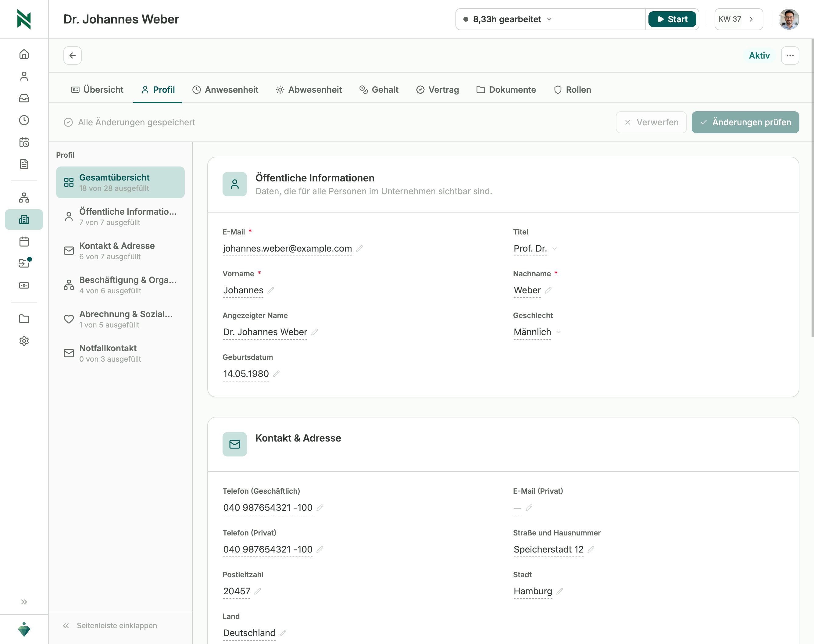Click the gem icon at sidebar bottom
Image resolution: width=814 pixels, height=644 pixels.
click(24, 629)
